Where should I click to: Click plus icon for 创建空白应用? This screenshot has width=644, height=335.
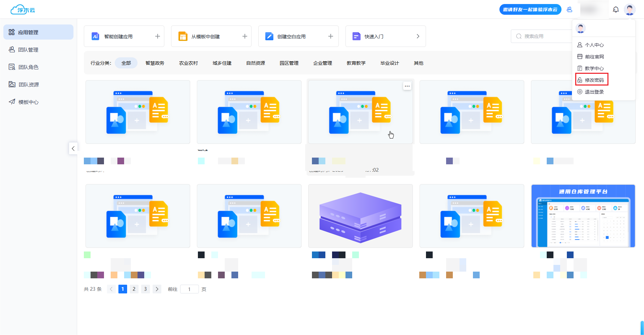[330, 36]
